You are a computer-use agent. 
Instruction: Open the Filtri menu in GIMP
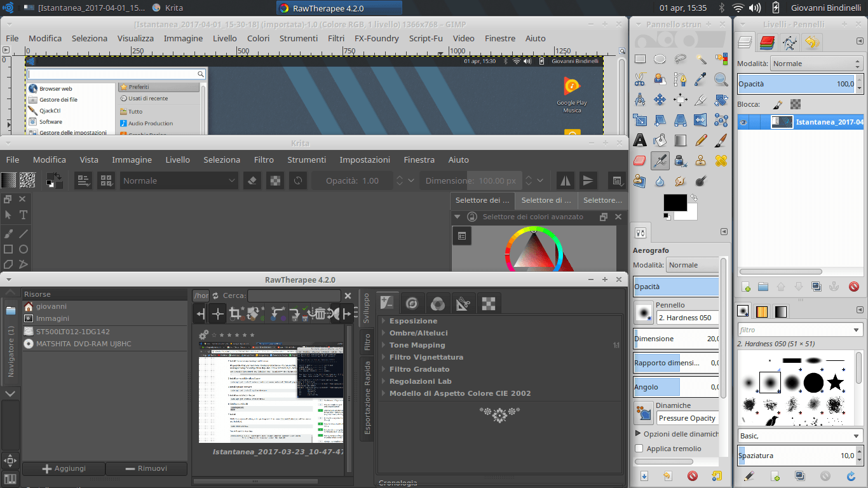click(336, 38)
